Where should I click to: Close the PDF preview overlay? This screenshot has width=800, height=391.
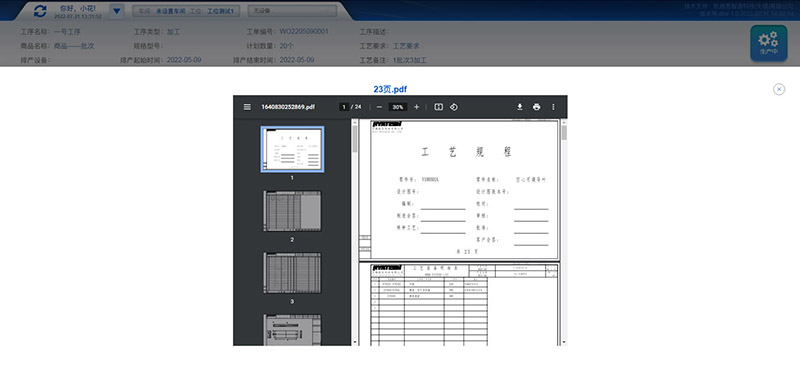(x=779, y=89)
